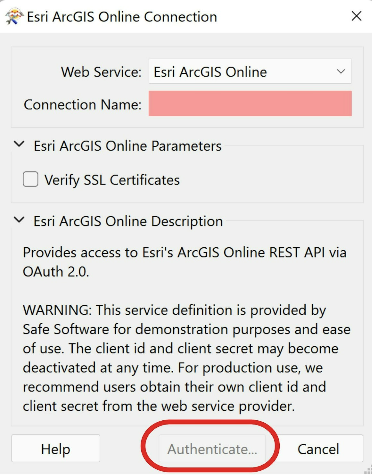Viewport: 372px width, 475px height.
Task: Click the OAuth 2.0 description sentence
Action: [x=185, y=262]
